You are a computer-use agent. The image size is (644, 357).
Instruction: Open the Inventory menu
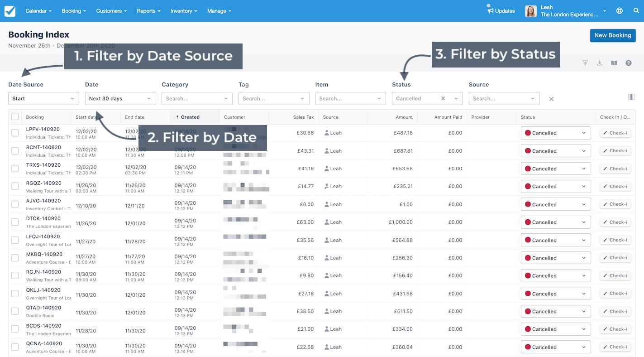tap(184, 11)
